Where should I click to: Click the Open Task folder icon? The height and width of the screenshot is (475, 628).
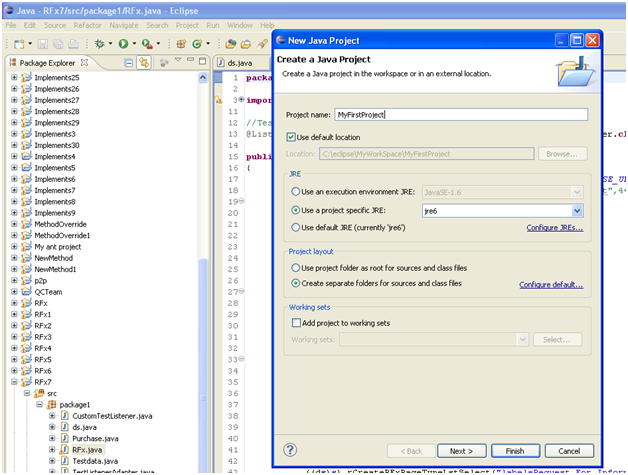246,44
